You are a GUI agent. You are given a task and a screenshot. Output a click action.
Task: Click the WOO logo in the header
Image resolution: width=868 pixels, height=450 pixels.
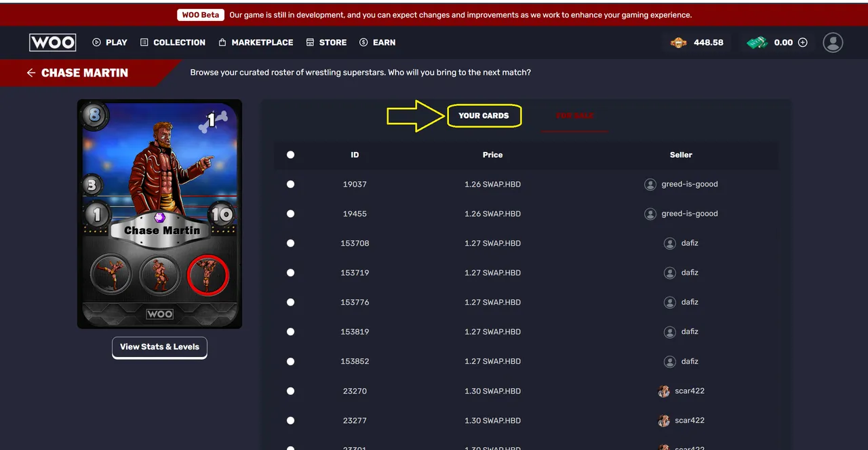53,42
